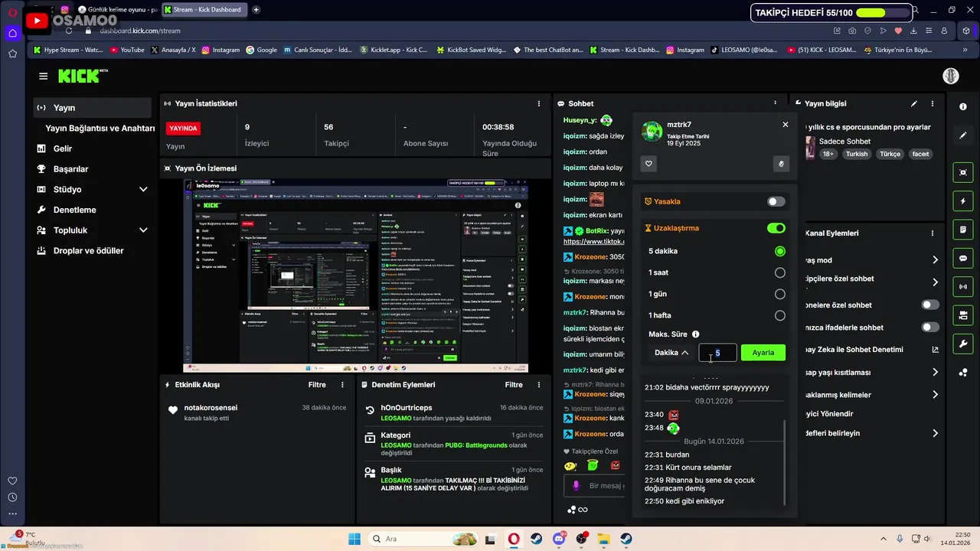Open Yayın bilgisi three-dot menu
Viewport: 980px width, 551px height.
pyautogui.click(x=933, y=103)
